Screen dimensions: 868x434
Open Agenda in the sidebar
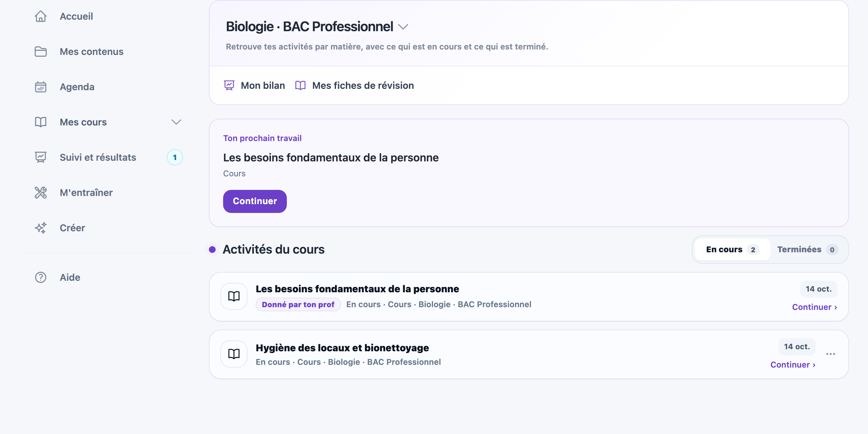77,87
